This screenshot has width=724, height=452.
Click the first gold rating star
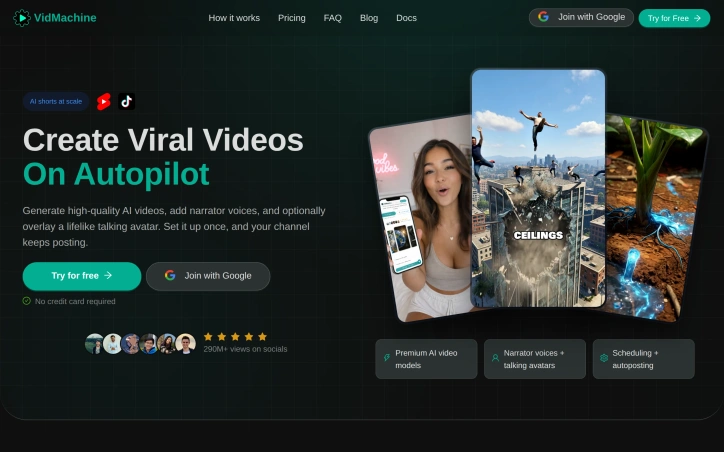[208, 337]
